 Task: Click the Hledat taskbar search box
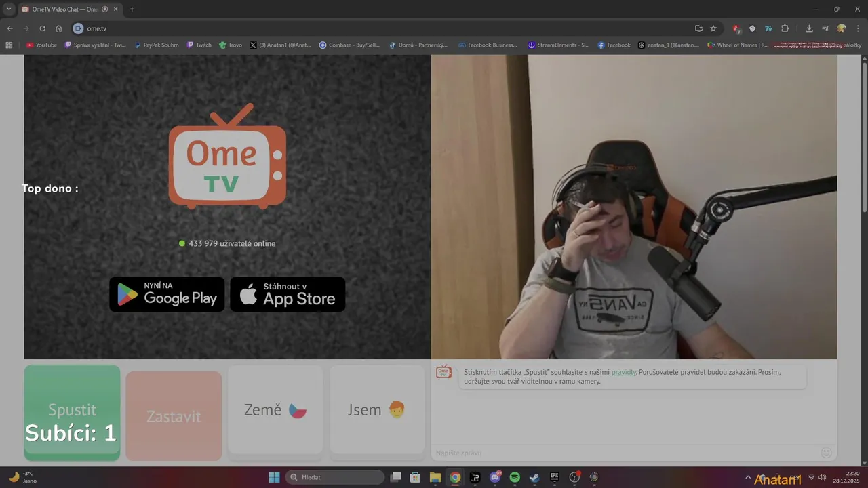[335, 477]
